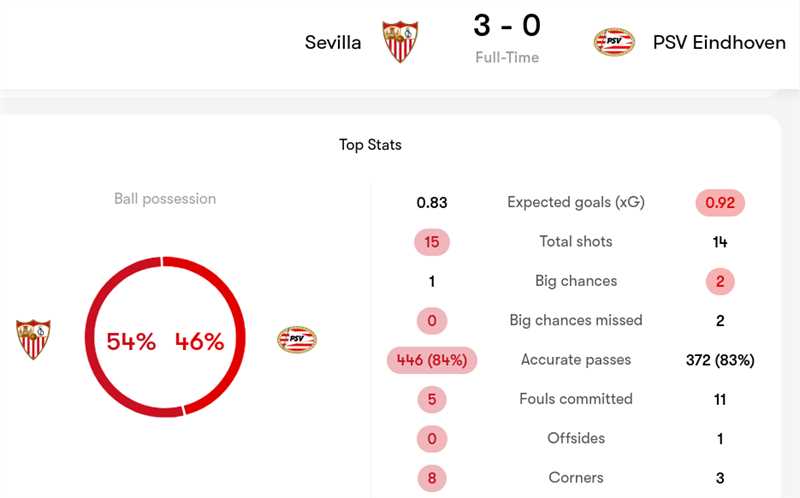
Task: Open the PSV Eindhoven team name link
Action: pyautogui.click(x=719, y=43)
